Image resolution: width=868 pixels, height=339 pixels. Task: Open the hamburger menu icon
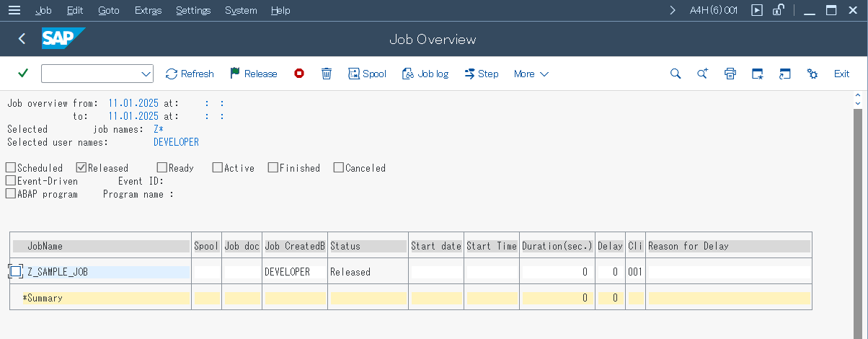coord(14,10)
